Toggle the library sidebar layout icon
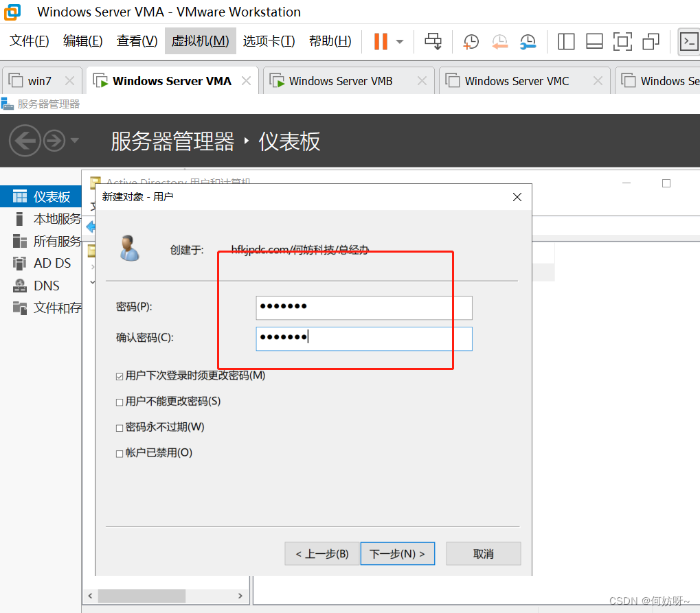Viewport: 700px width, 613px height. [x=566, y=41]
